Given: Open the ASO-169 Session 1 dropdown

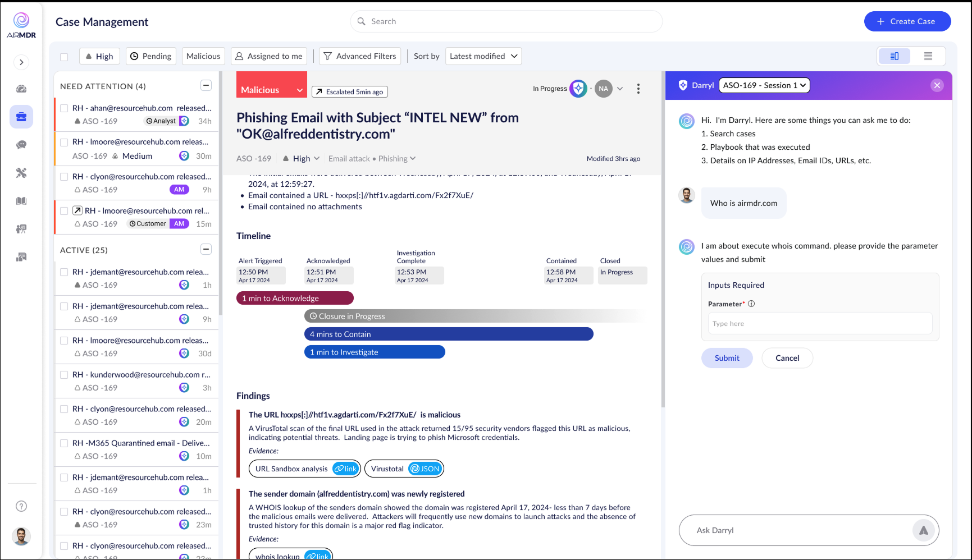Looking at the screenshot, I should pos(764,85).
